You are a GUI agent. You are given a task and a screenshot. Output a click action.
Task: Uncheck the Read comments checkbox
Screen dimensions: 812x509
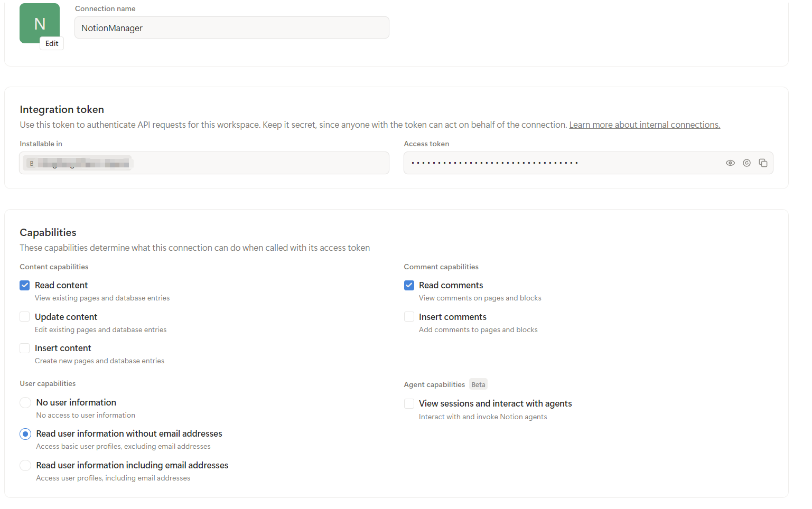(x=409, y=286)
